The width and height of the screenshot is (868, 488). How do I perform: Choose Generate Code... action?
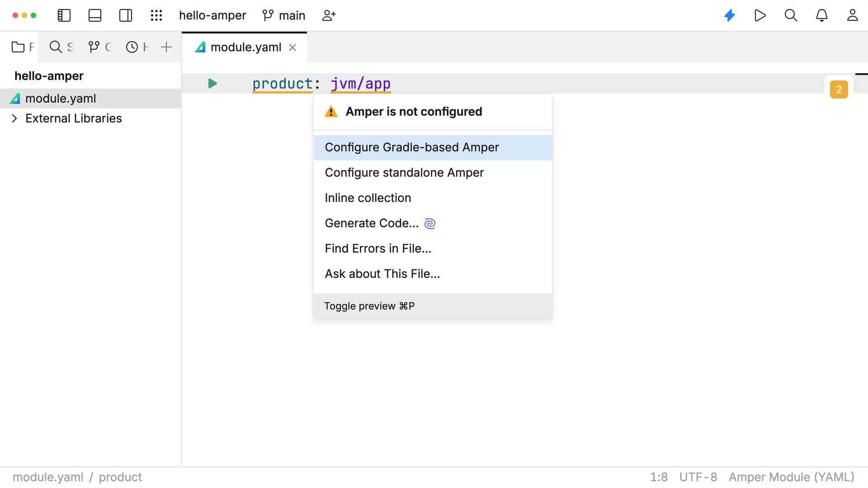(x=433, y=223)
